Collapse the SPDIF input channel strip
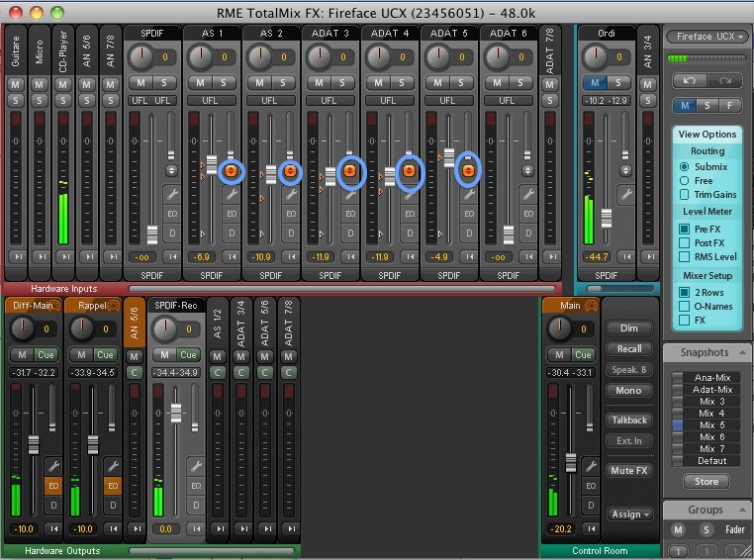Image resolution: width=754 pixels, height=560 pixels. coord(171,256)
